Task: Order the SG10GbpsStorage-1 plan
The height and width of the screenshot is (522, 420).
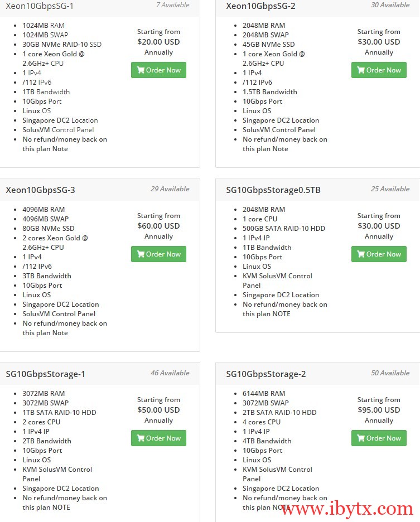Action: [158, 438]
